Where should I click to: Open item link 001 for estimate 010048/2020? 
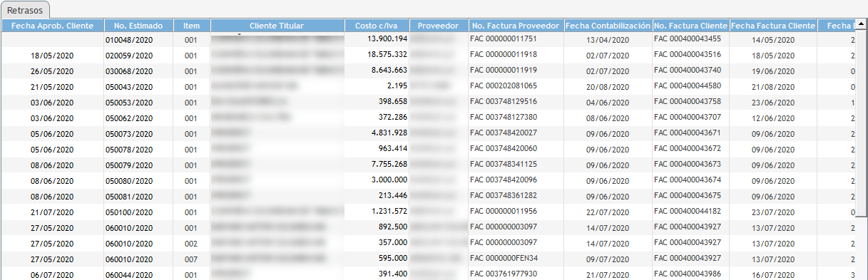coord(190,39)
